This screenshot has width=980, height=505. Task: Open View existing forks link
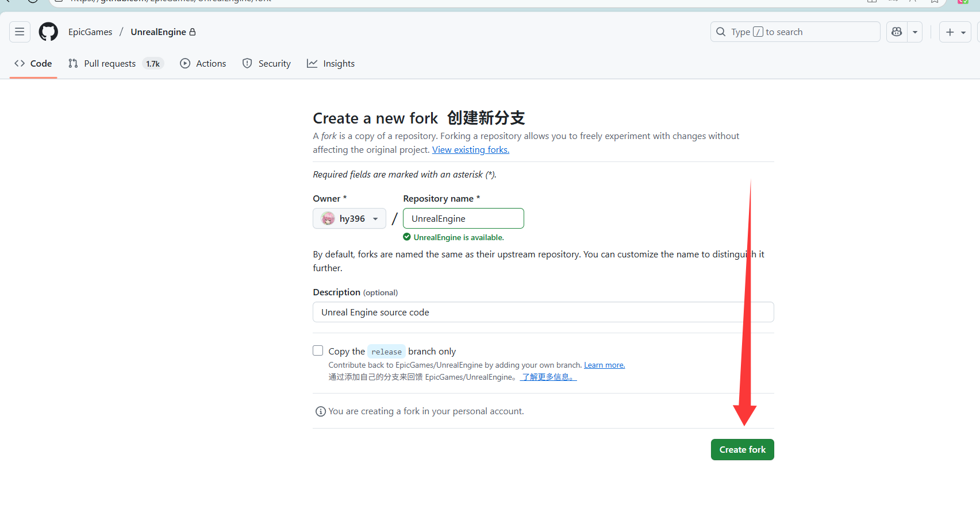(x=471, y=150)
